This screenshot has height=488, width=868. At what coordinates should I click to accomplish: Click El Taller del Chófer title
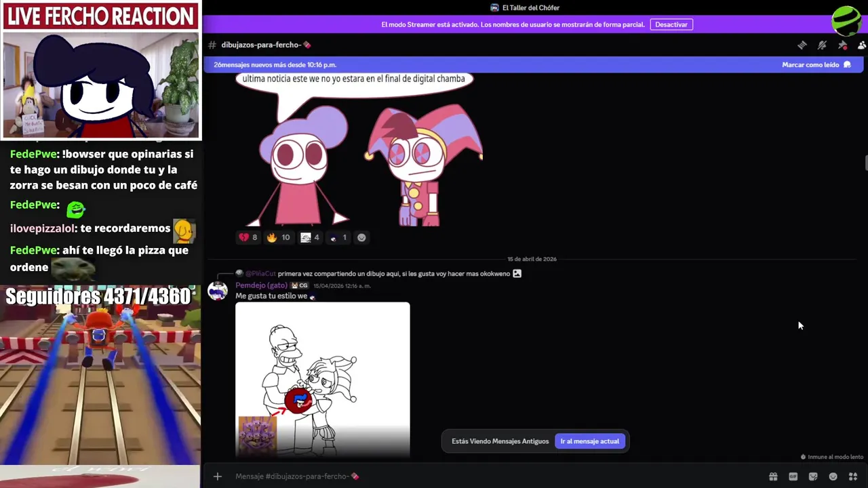(x=531, y=7)
